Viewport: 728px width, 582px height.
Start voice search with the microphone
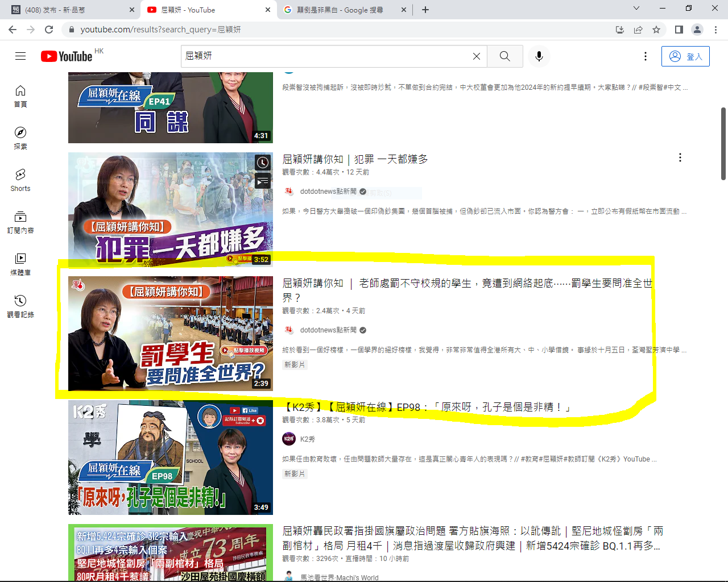click(x=539, y=56)
